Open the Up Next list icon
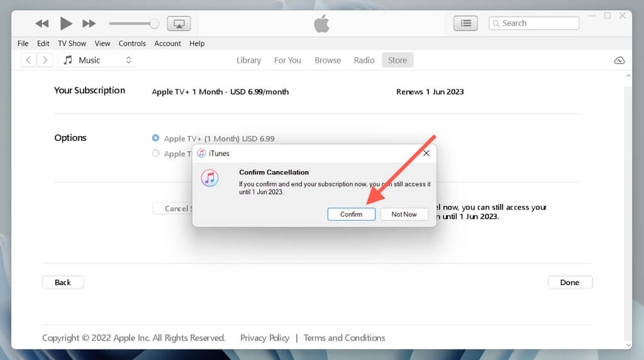The image size is (644, 360). (x=465, y=23)
